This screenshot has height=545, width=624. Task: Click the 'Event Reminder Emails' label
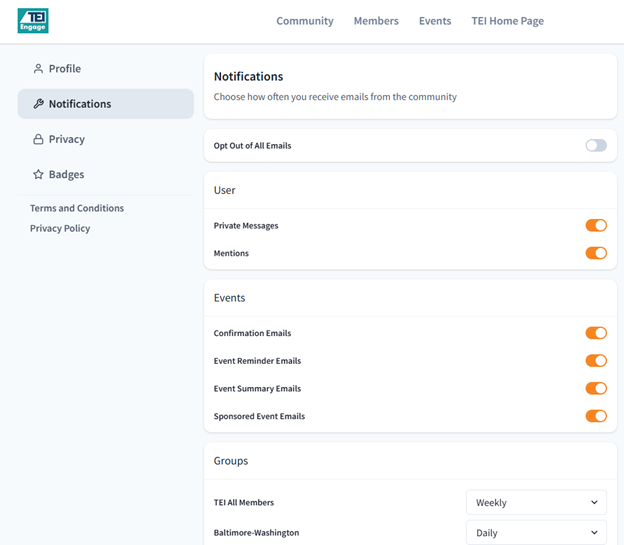tap(257, 361)
